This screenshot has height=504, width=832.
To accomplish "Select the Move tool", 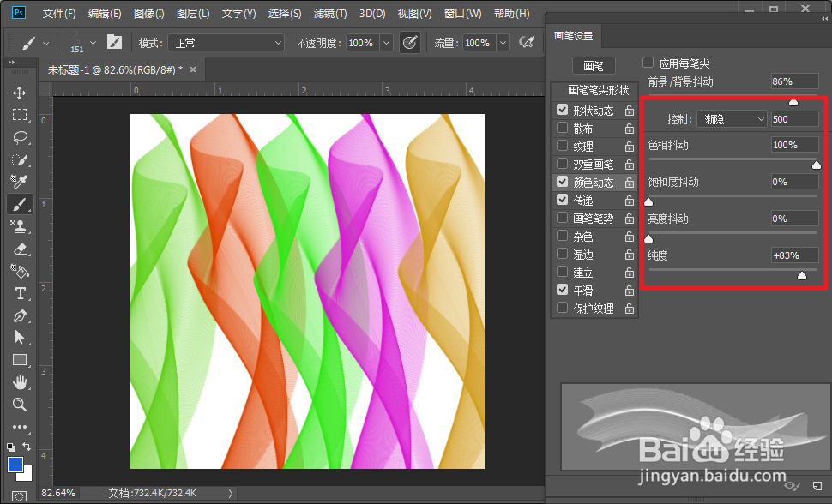I will (20, 93).
